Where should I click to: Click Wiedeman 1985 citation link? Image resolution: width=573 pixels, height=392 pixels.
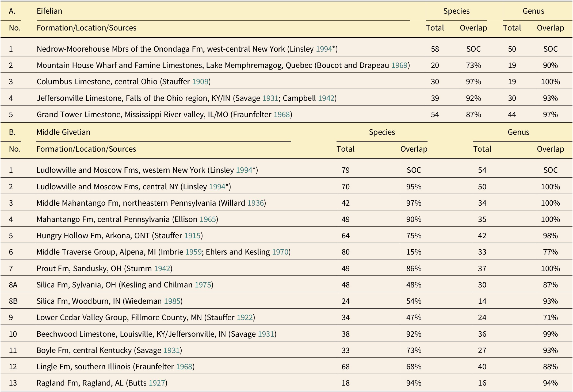(x=172, y=301)
